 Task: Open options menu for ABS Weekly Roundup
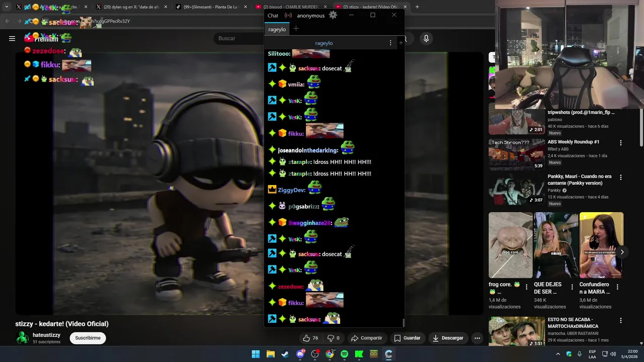[x=620, y=143]
